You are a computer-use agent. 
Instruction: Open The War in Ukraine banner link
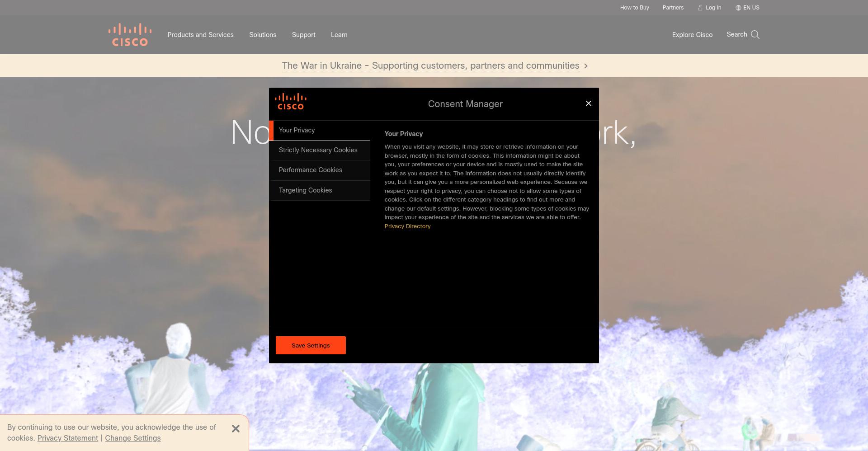click(x=430, y=66)
